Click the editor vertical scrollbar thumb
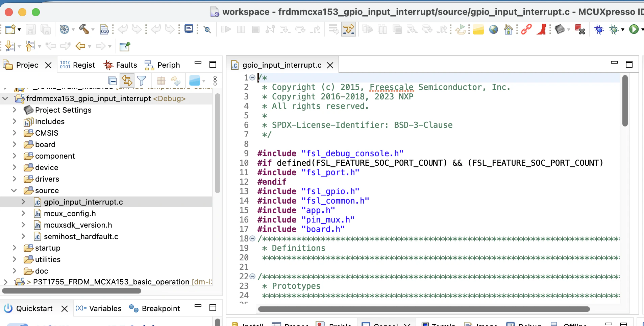This screenshot has width=644, height=326. (625, 101)
